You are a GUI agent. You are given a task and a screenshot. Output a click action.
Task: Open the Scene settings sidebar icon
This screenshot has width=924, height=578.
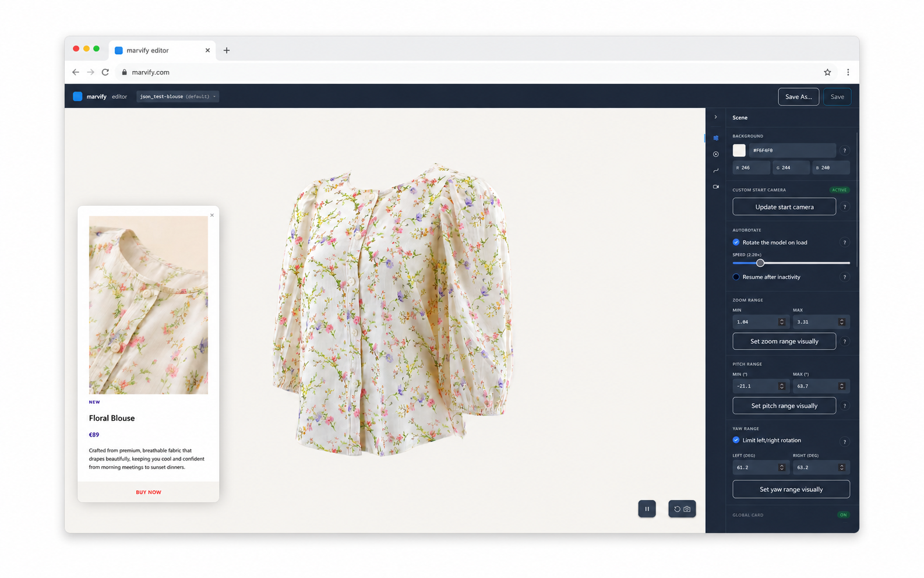(715, 138)
